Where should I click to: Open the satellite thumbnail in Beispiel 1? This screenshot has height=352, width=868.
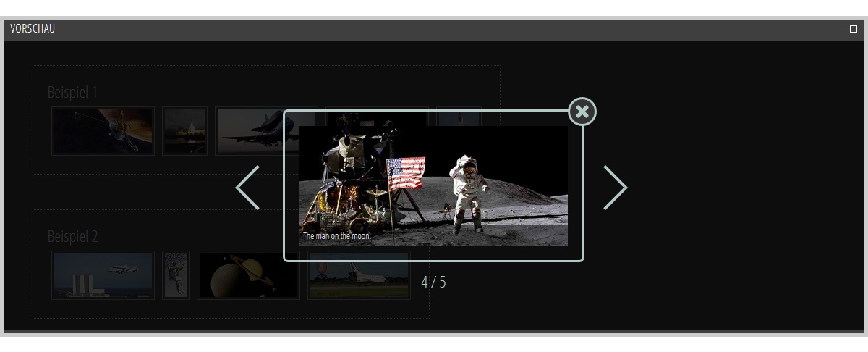tap(103, 131)
